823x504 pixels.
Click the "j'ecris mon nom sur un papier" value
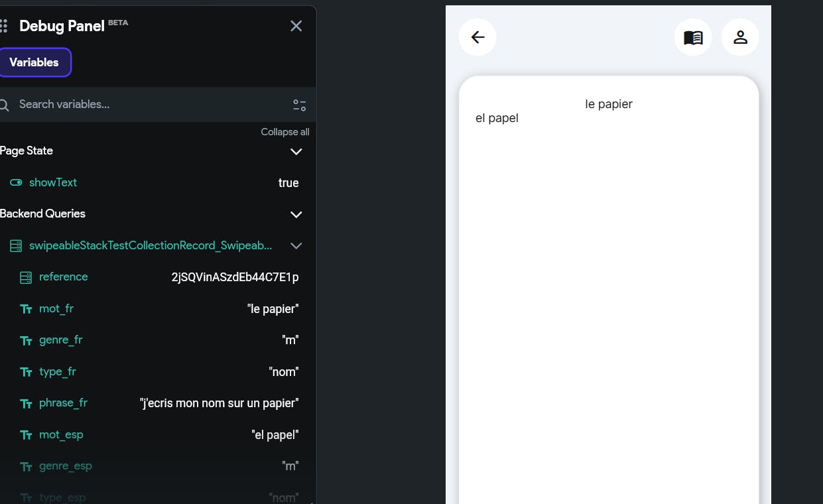click(x=220, y=403)
